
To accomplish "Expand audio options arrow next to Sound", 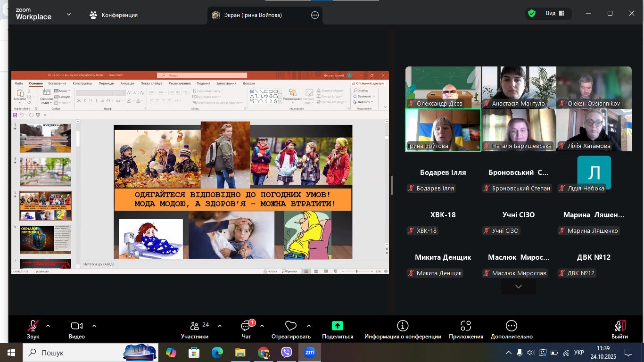I will click(x=48, y=326).
